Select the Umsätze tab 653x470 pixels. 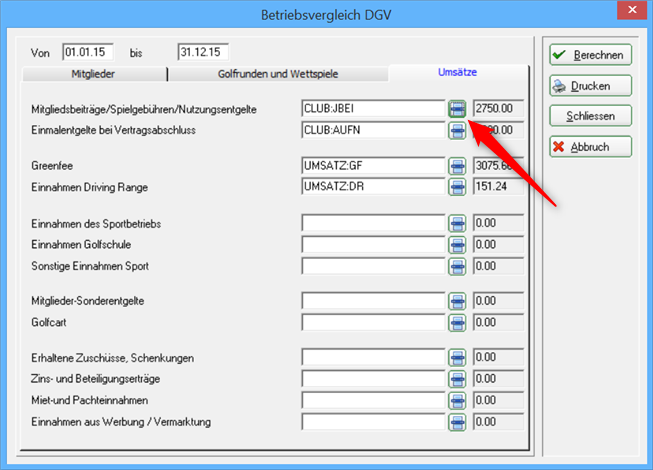458,73
